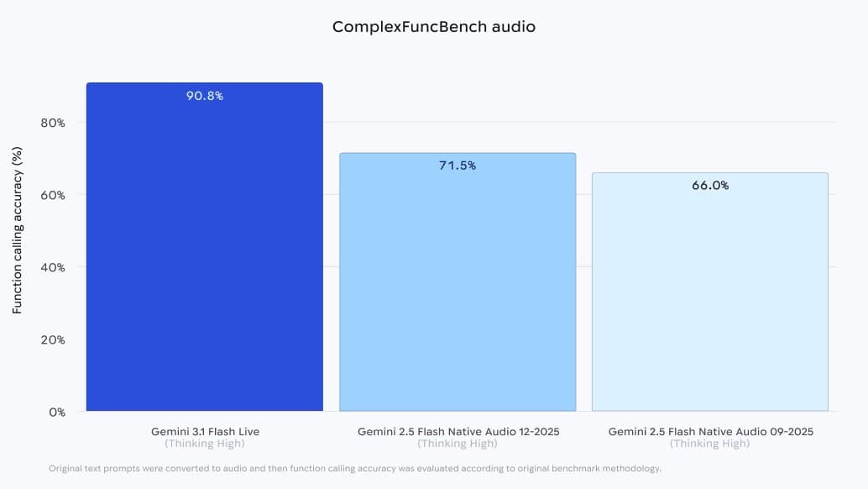This screenshot has width=868, height=489.
Task: Select the pale blue 09-2025 Native Audio bar
Action: 710,294
